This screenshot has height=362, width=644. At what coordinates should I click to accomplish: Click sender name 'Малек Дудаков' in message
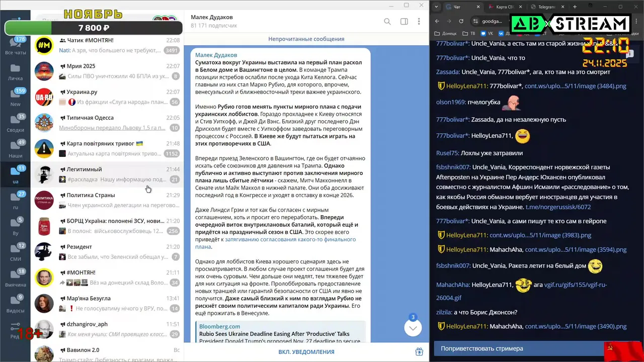tap(216, 55)
